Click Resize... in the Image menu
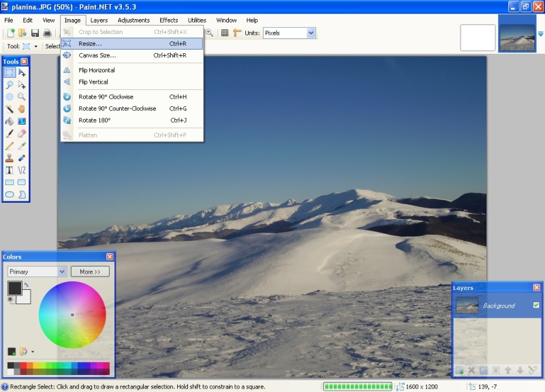Viewport: 545px width, 392px height. click(90, 44)
